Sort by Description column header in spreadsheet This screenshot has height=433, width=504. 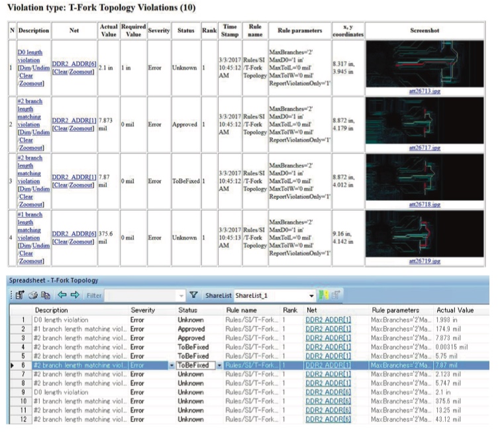(x=52, y=311)
